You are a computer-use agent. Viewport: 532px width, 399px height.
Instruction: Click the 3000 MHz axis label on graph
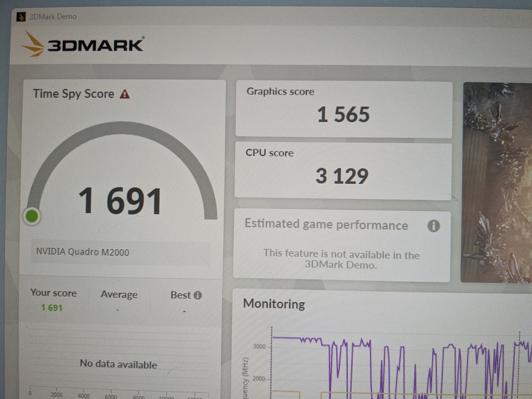[x=259, y=346]
